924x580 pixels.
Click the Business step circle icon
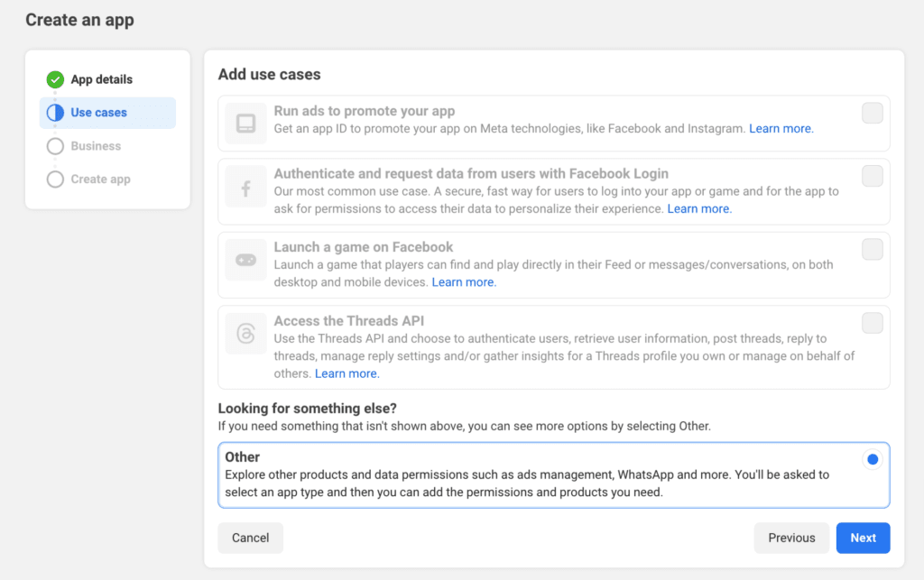(x=54, y=146)
